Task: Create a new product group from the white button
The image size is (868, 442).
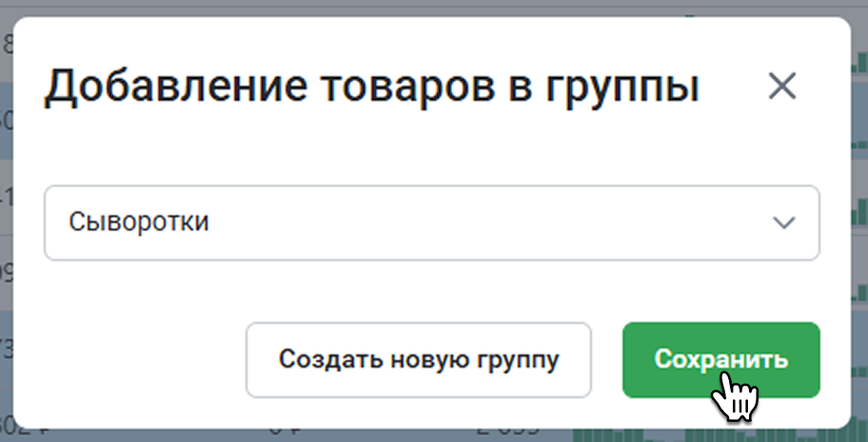Action: (419, 360)
